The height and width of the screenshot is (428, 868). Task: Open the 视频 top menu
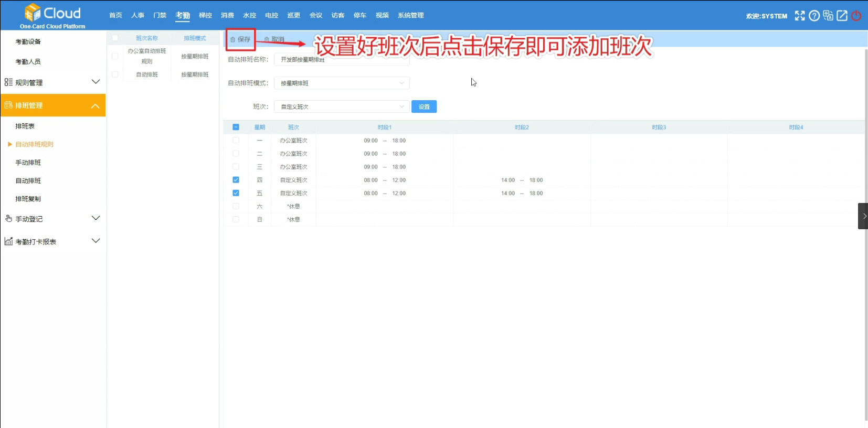tap(382, 15)
